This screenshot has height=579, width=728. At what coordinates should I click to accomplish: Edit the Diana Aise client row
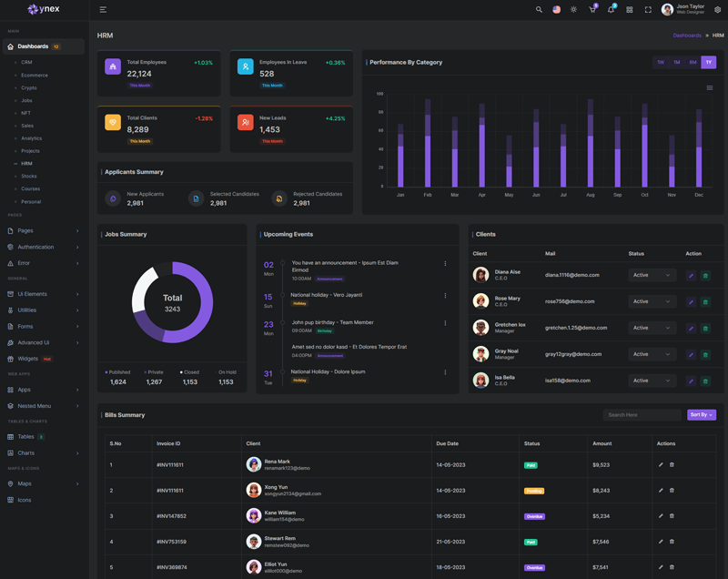tap(691, 276)
